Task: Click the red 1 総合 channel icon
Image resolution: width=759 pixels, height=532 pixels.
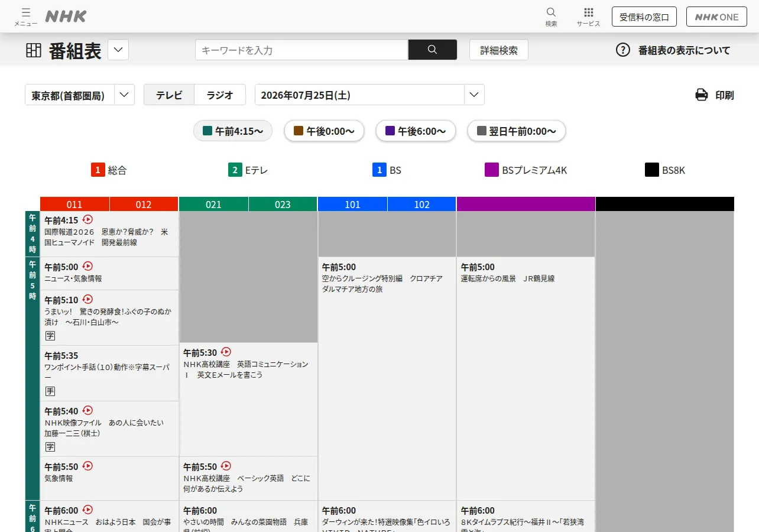Action: (98, 170)
